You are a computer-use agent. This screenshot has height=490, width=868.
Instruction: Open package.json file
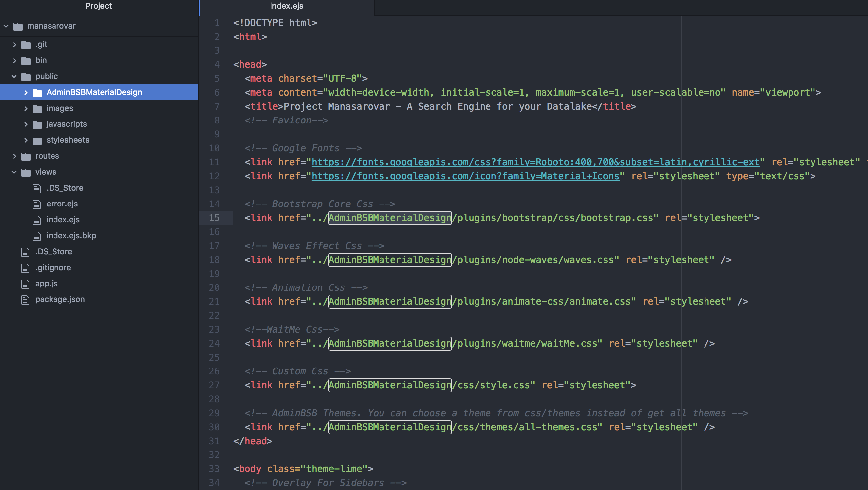(60, 299)
